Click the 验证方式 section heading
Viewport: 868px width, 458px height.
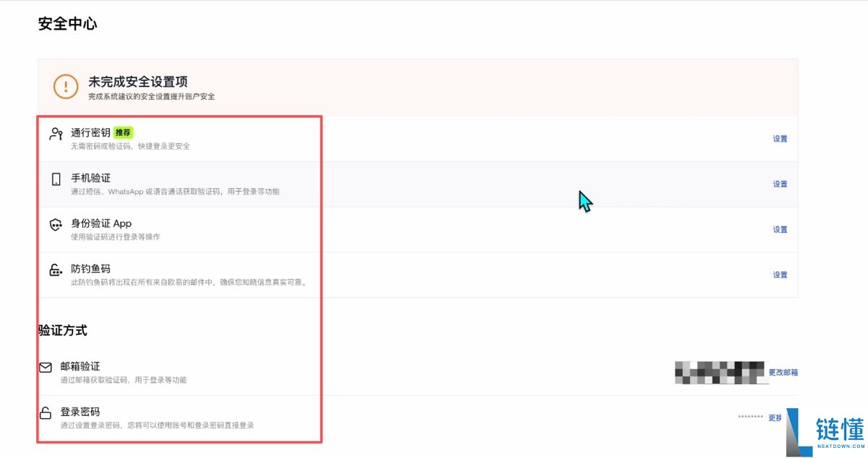pos(63,330)
